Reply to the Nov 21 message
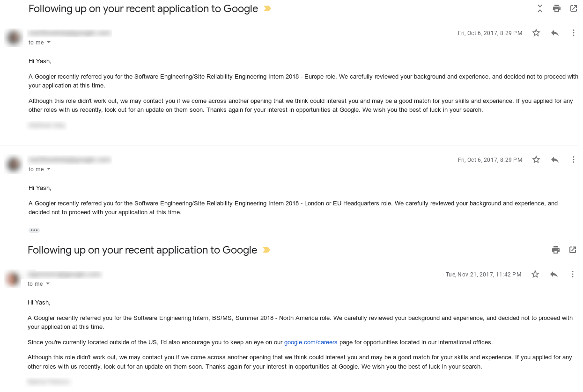Image resolution: width=583 pixels, height=392 pixels. click(554, 274)
